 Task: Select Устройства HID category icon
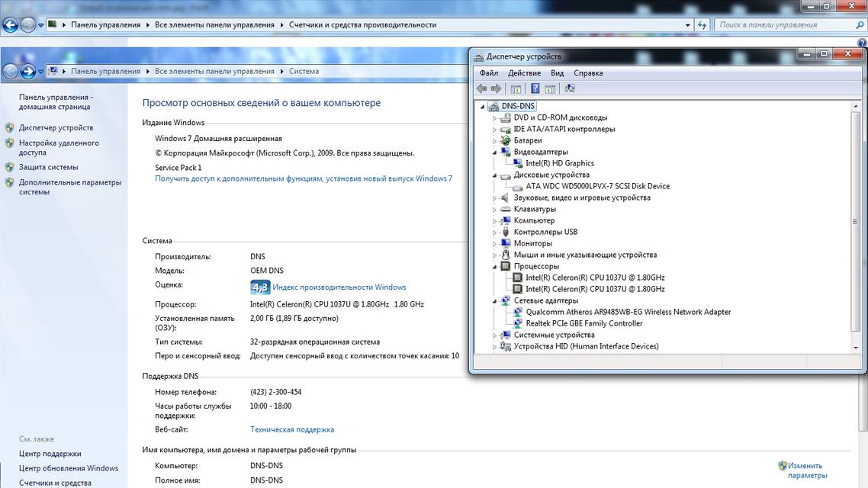(x=506, y=346)
